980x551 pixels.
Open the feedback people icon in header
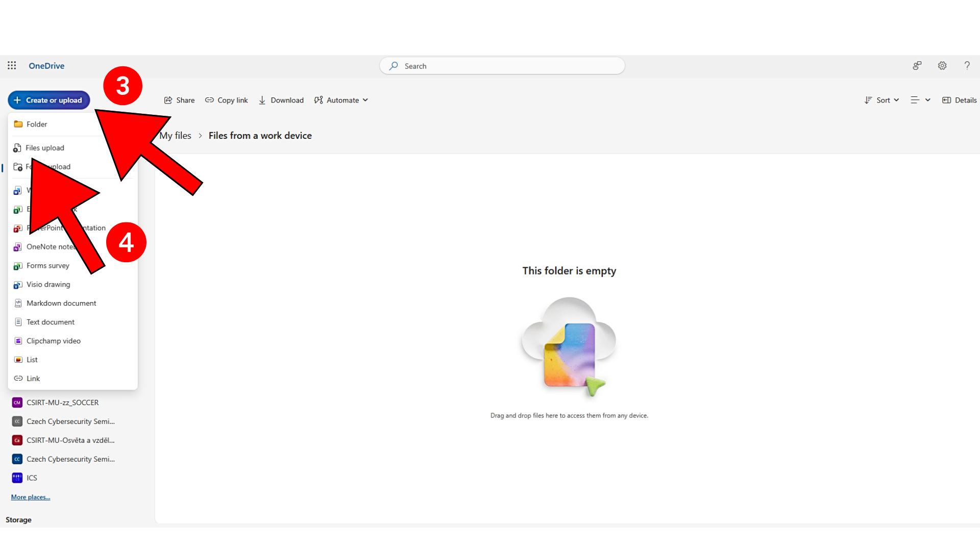[917, 66]
